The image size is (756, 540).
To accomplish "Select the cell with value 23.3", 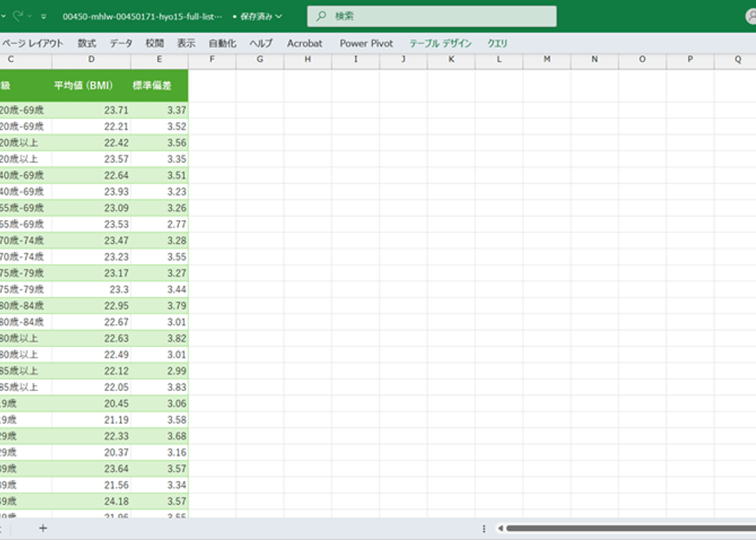I will point(91,290).
